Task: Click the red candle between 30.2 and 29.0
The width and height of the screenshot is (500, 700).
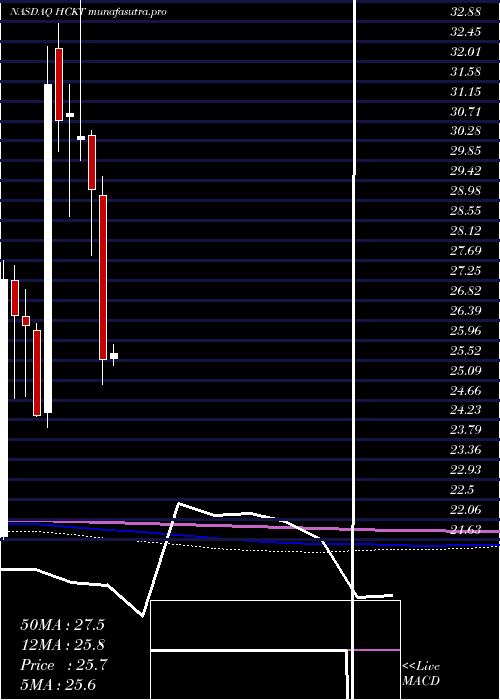Action: pos(92,162)
